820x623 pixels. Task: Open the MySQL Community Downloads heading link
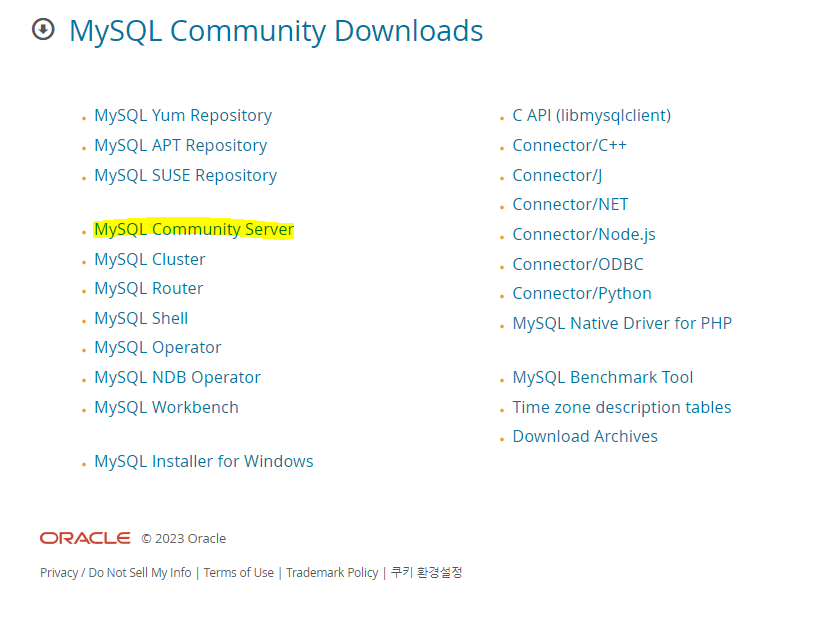pos(276,31)
